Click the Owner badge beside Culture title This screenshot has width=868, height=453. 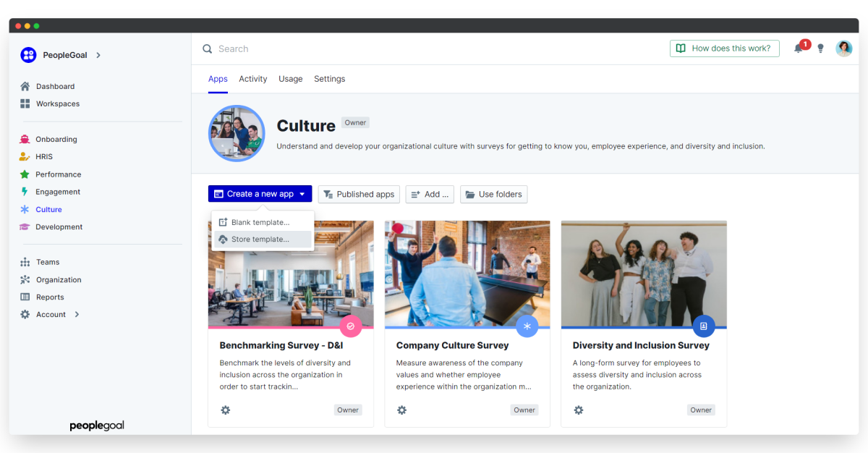(x=355, y=123)
